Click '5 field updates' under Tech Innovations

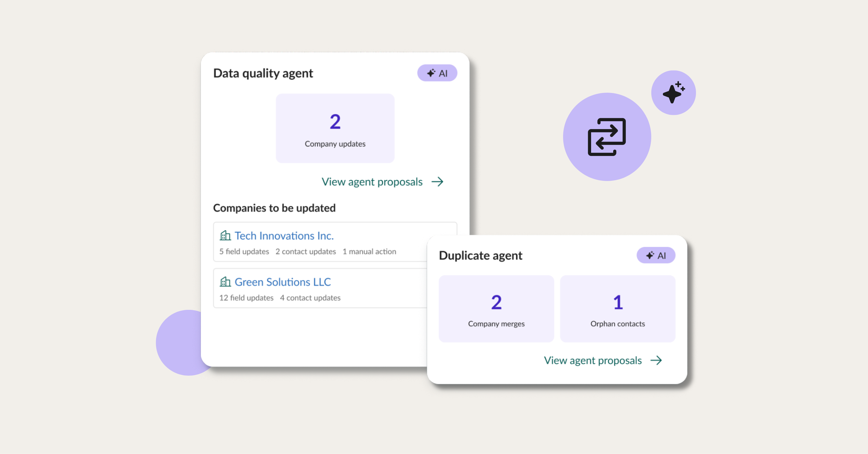tap(244, 251)
